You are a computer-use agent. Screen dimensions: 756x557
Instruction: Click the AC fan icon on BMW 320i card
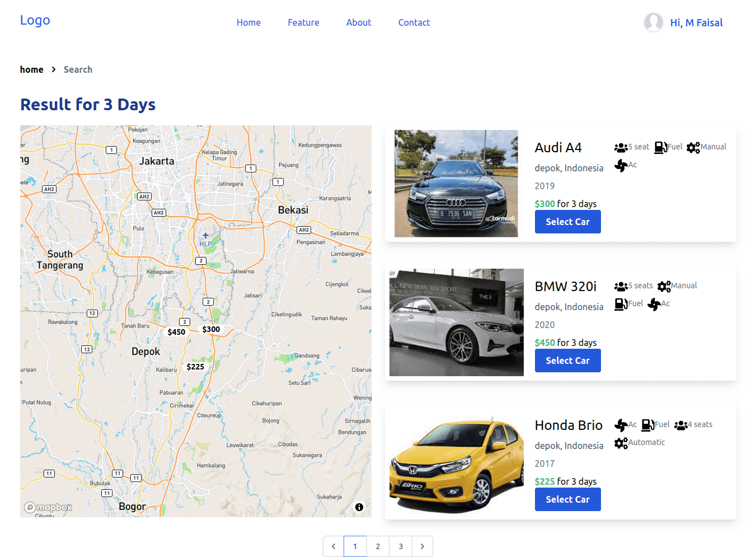tap(654, 305)
